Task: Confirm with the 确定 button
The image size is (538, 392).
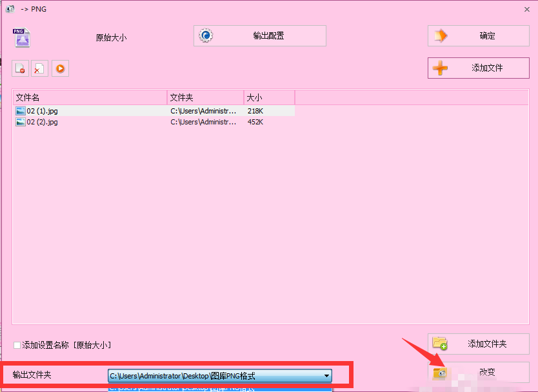Action: click(x=478, y=35)
